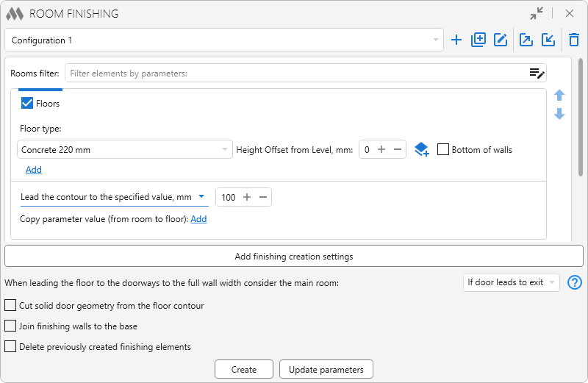This screenshot has height=383, width=588.
Task: Rename configuration using the edit icon
Action: (x=501, y=40)
